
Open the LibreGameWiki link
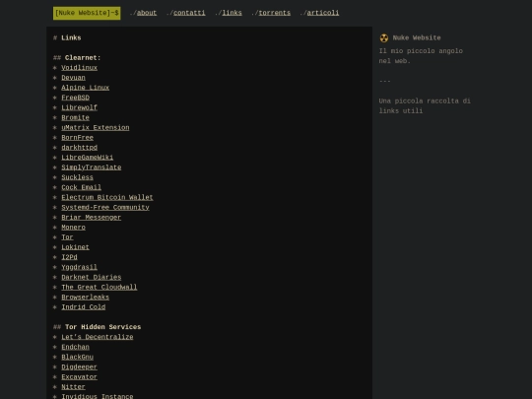point(88,158)
